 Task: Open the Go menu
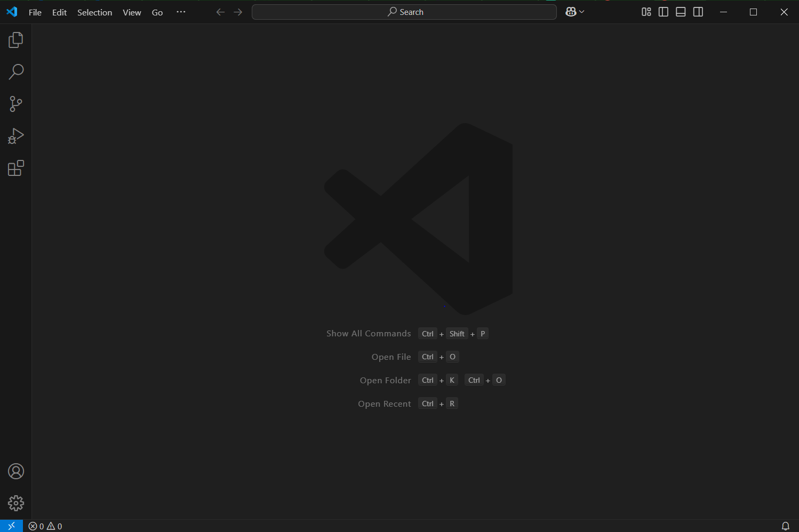point(157,12)
